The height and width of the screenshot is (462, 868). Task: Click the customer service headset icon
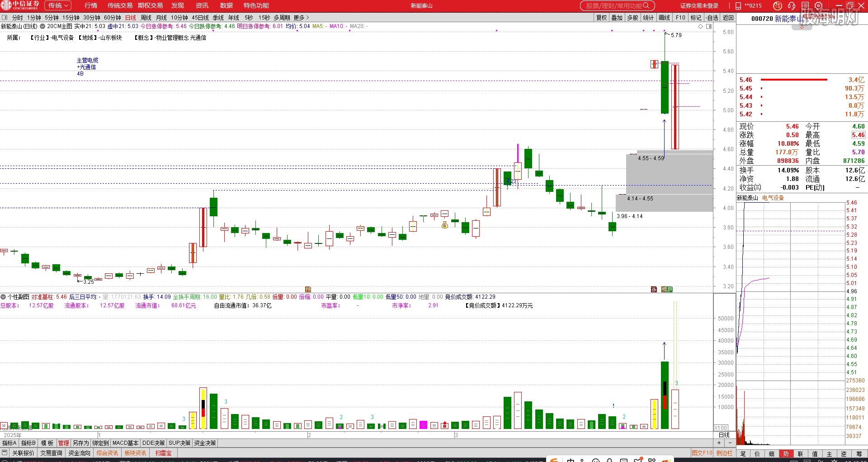[x=791, y=6]
